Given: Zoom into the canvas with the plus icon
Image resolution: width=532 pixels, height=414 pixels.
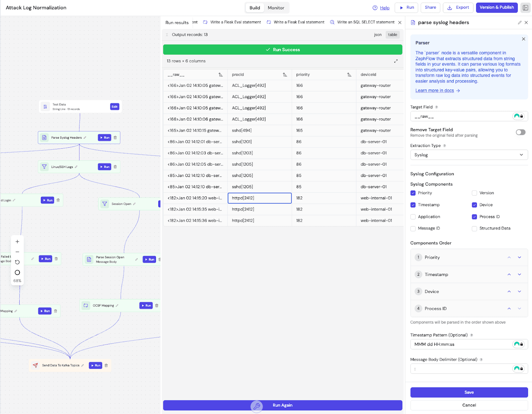Looking at the screenshot, I should 17,241.
